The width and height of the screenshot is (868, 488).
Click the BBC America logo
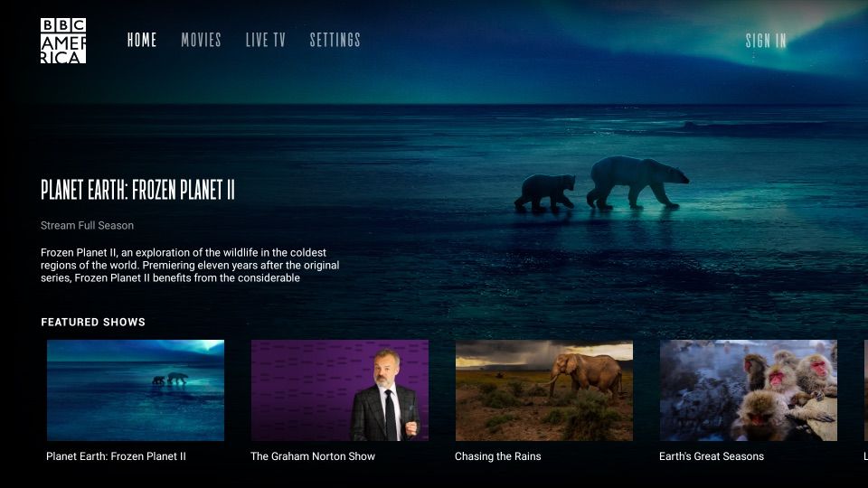tap(63, 41)
